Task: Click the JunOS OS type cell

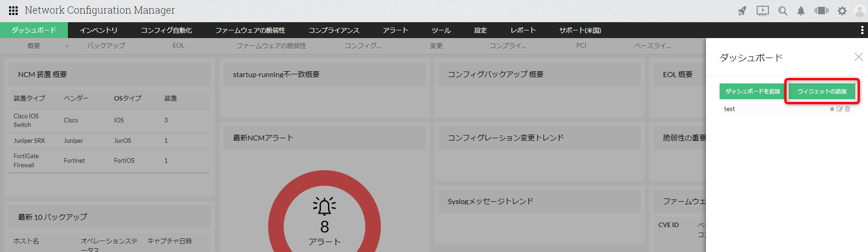Action: click(123, 141)
